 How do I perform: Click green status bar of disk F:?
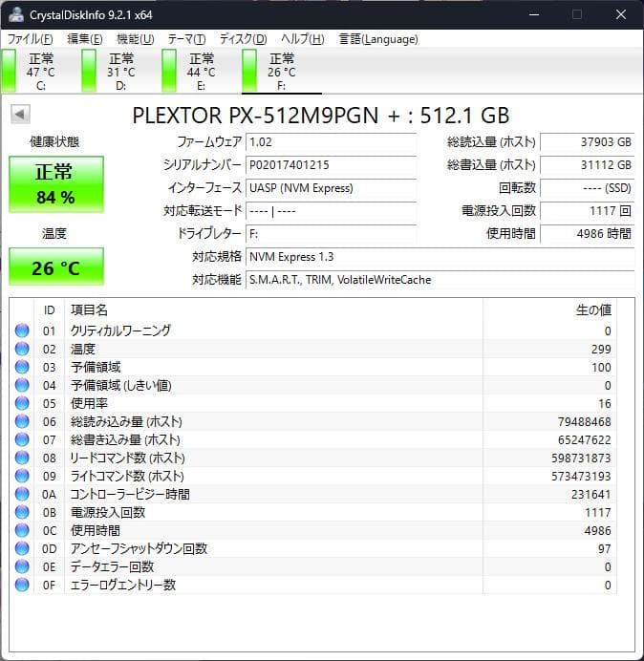(x=249, y=71)
